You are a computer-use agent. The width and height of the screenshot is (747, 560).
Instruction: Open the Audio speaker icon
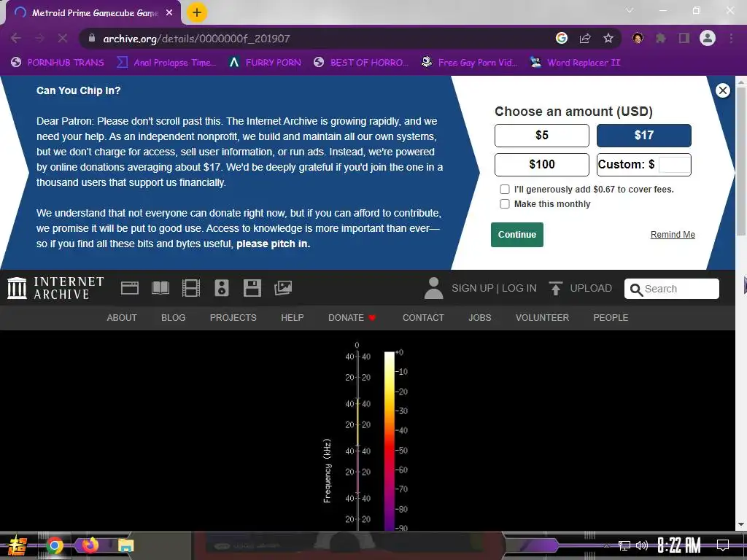222,288
